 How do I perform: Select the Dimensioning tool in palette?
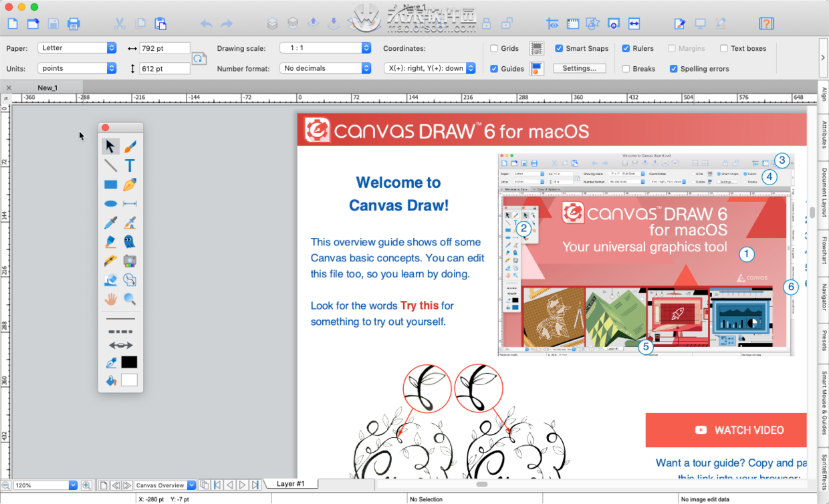point(130,204)
